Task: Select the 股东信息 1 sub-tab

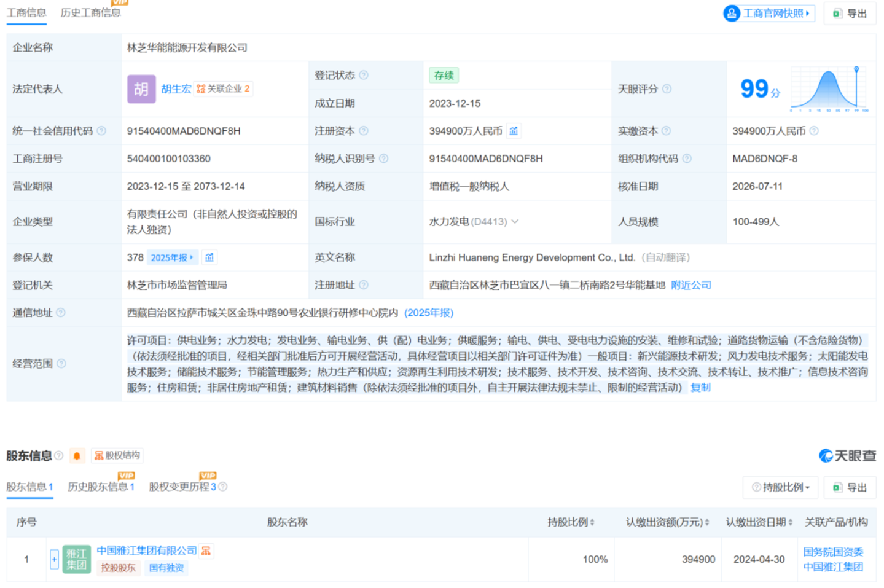Action: pyautogui.click(x=29, y=487)
